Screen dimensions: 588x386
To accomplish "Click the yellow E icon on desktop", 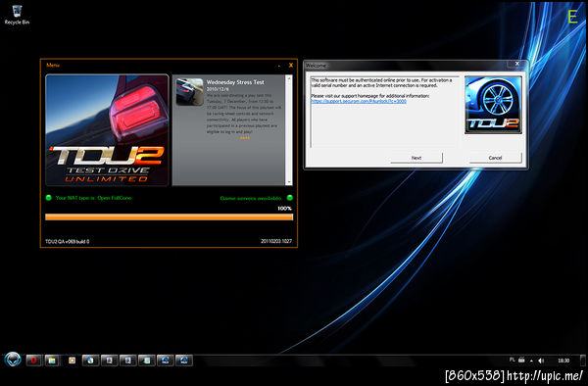I will pos(572,18).
